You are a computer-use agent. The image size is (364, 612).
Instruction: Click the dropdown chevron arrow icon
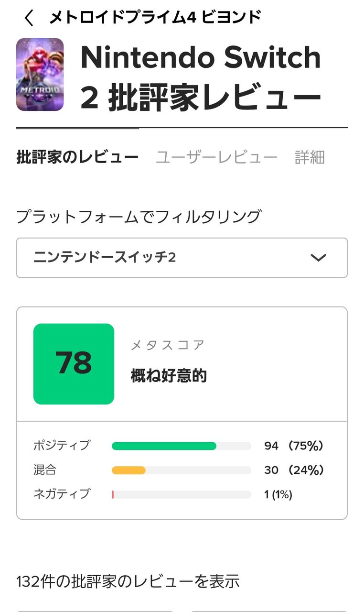pos(318,258)
